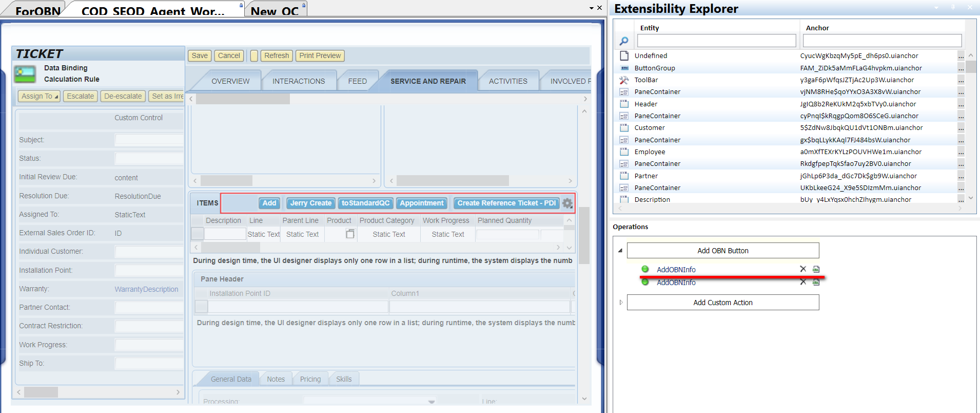Expand the Add Custom Action group
Screen dimensions: 980x413
click(x=621, y=303)
